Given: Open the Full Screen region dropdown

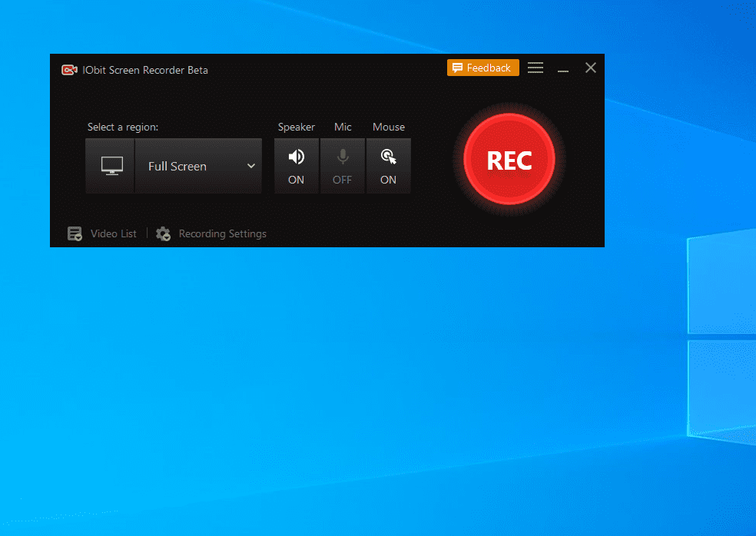Looking at the screenshot, I should [198, 166].
